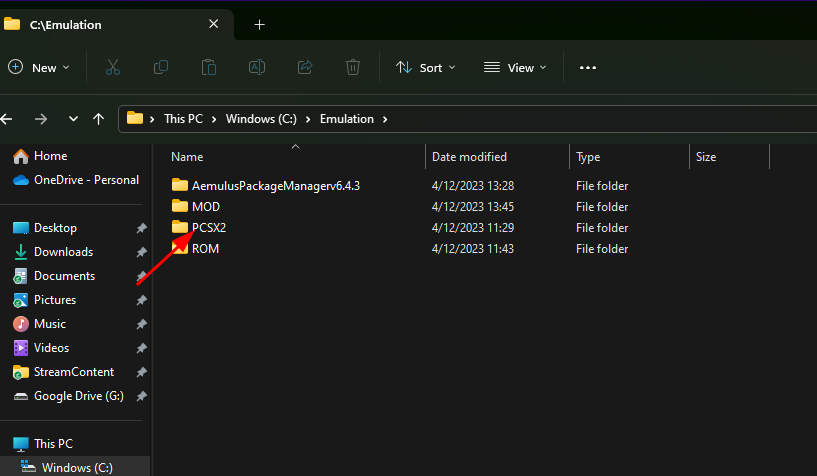Expand recent locations chevron
This screenshot has width=817, height=476.
(73, 119)
